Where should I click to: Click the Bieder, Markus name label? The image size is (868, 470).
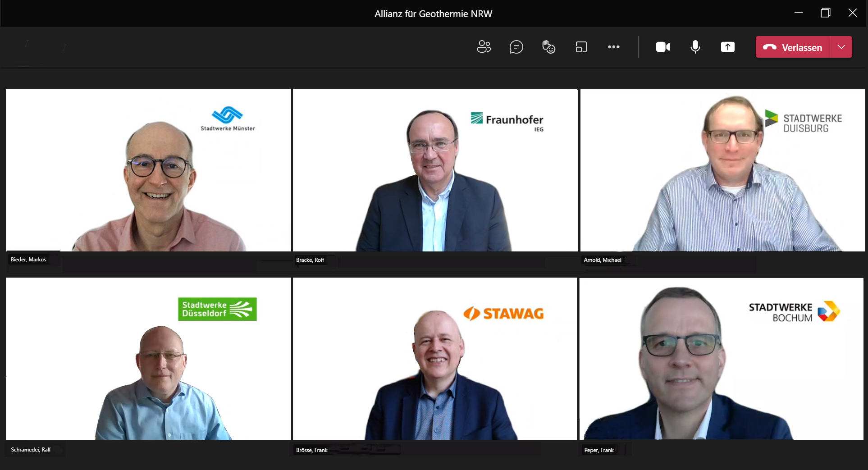point(28,260)
